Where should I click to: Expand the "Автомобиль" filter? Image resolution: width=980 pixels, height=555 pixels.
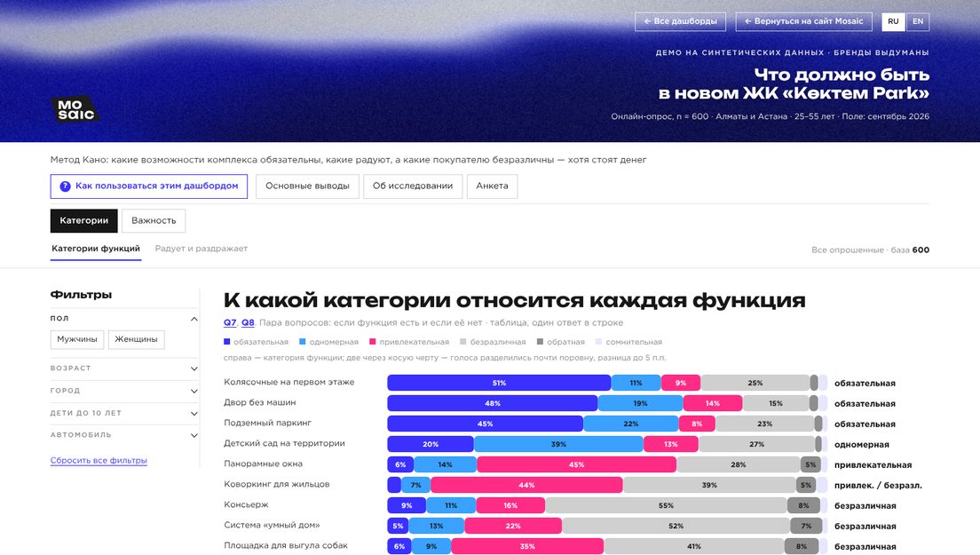point(123,435)
